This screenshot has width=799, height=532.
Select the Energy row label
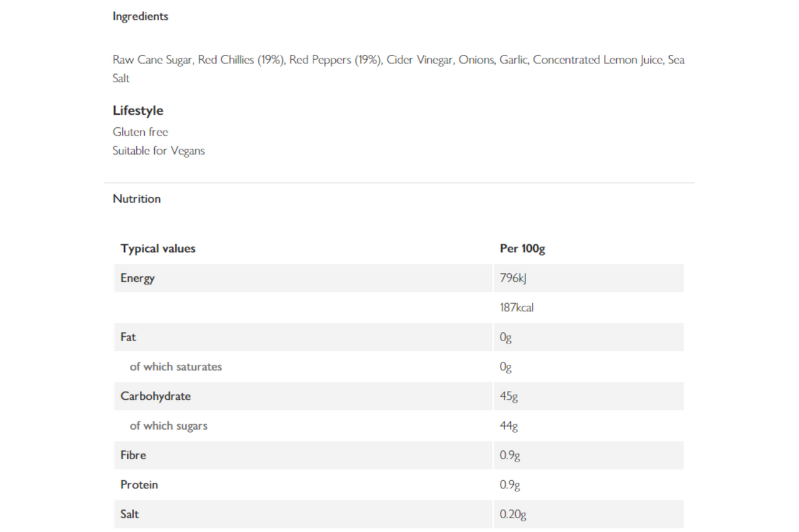[137, 278]
